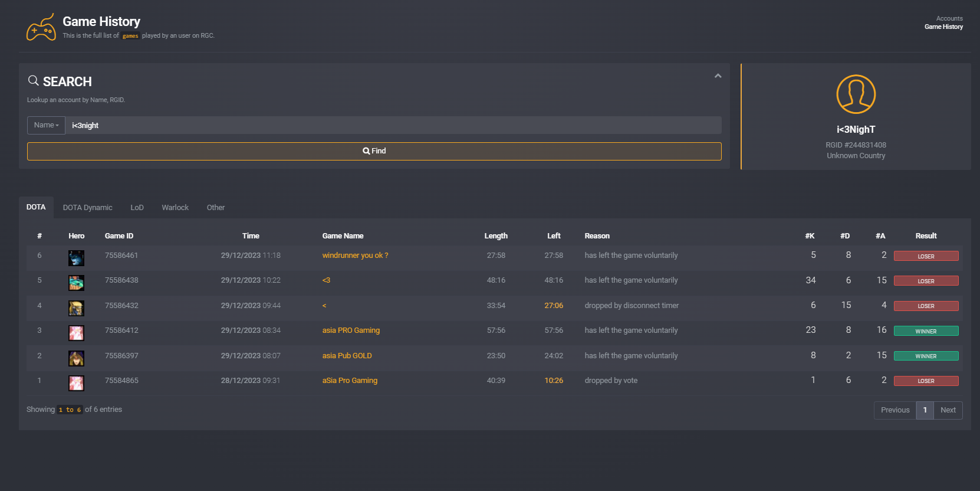The width and height of the screenshot is (980, 491).
Task: Click hero icon for game 75584865
Action: [76, 383]
